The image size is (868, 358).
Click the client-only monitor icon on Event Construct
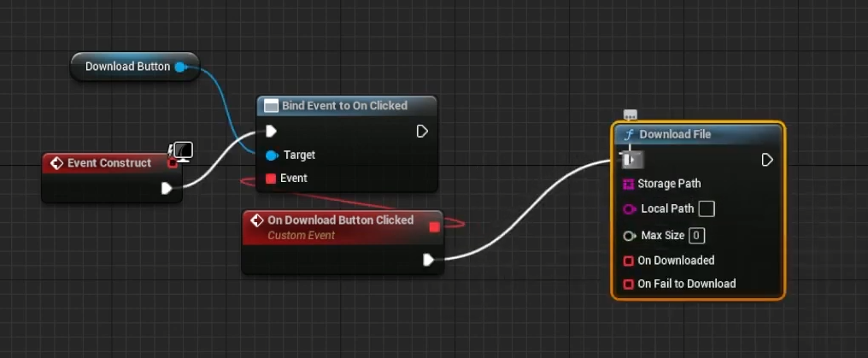pyautogui.click(x=183, y=151)
